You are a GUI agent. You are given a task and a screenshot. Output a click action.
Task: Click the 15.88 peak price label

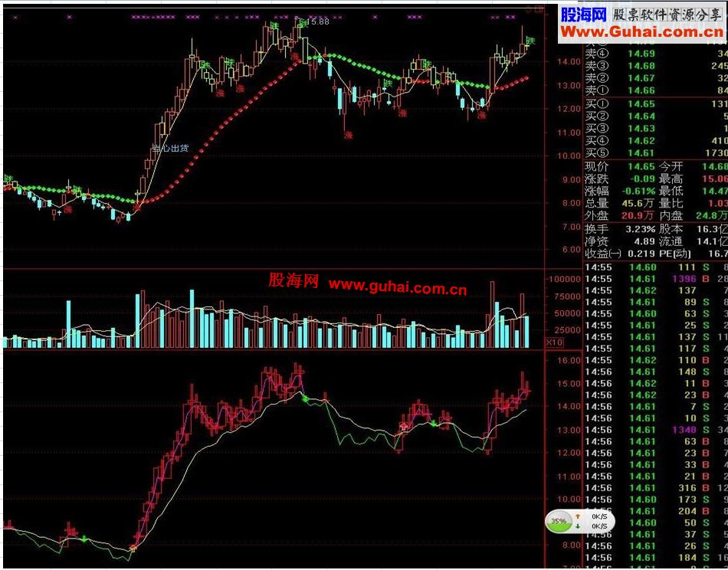317,21
